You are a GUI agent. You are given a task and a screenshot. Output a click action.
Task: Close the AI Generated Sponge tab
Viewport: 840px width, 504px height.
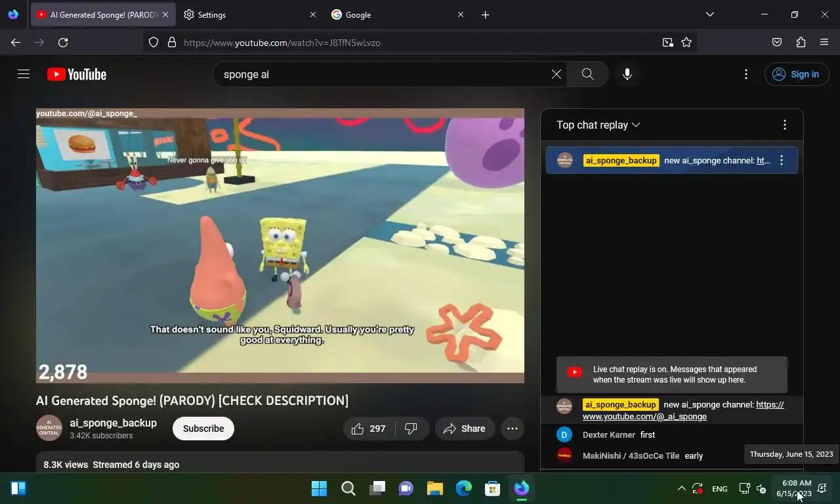165,14
